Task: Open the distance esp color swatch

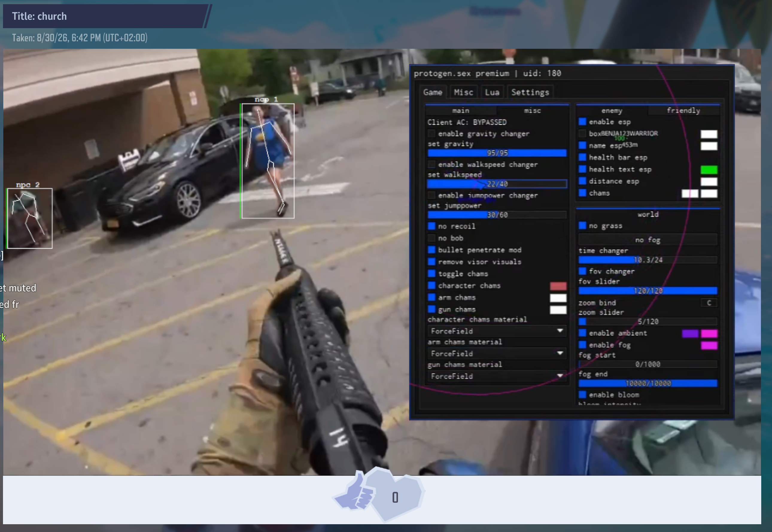Action: [709, 182]
